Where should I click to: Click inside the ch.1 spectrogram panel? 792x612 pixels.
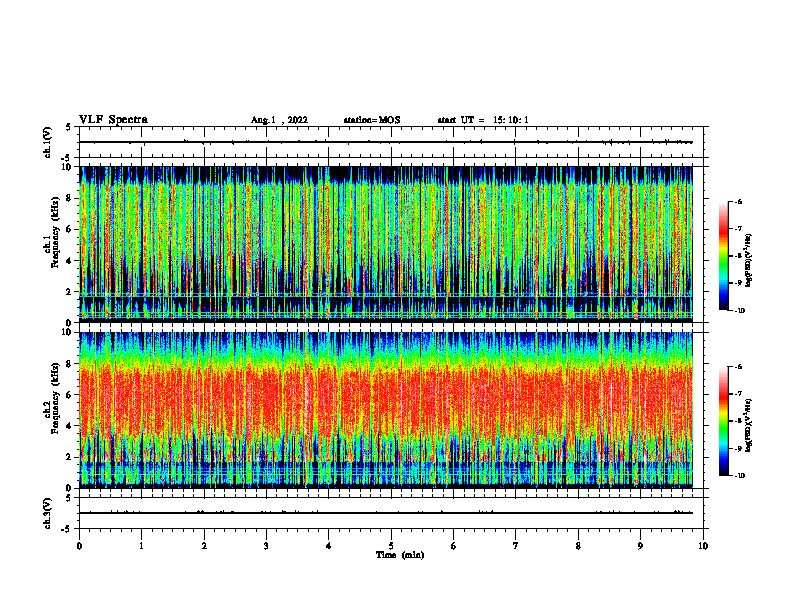pos(386,244)
